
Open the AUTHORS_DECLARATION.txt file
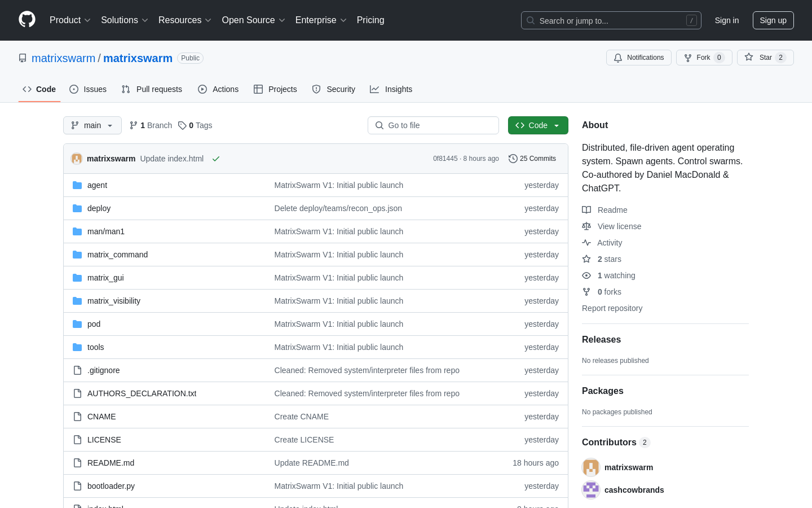tap(142, 393)
